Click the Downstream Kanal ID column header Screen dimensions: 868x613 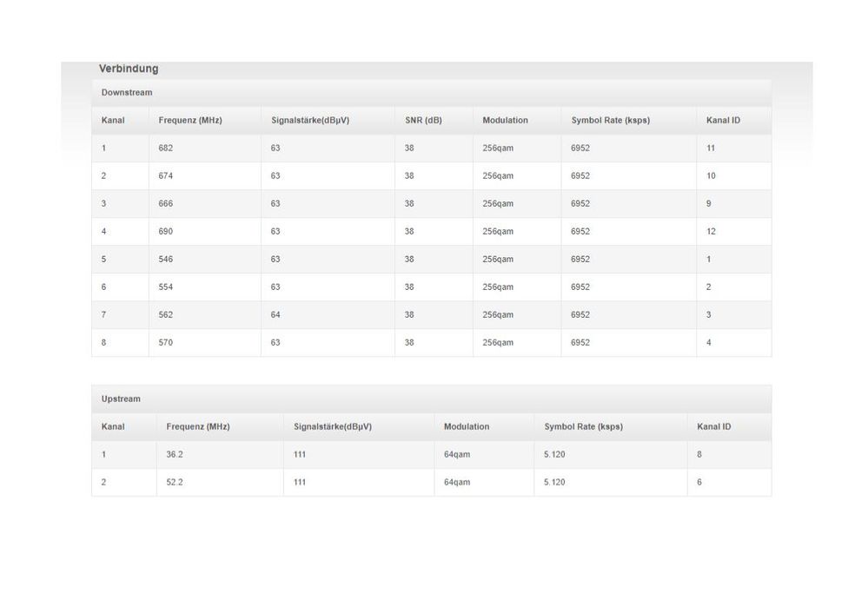coord(723,120)
